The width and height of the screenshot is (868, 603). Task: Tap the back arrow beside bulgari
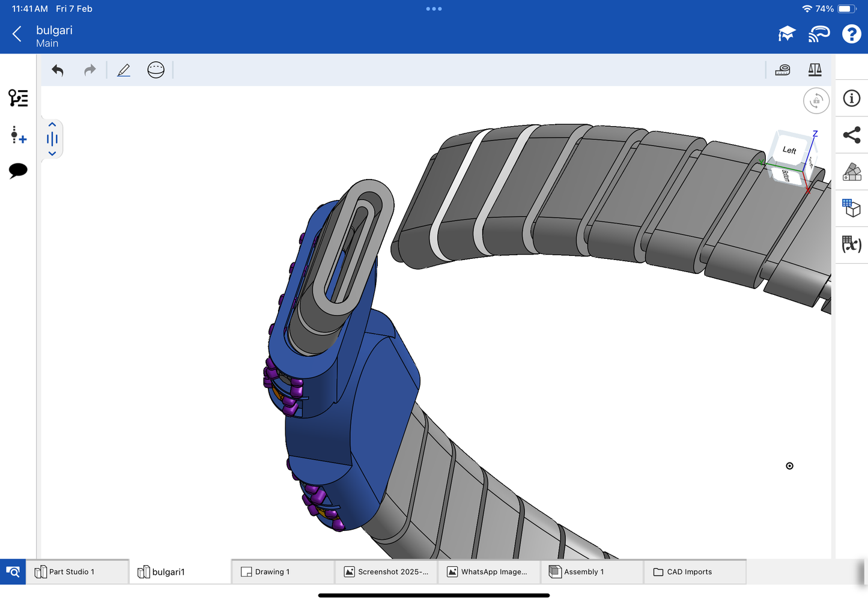click(x=17, y=34)
